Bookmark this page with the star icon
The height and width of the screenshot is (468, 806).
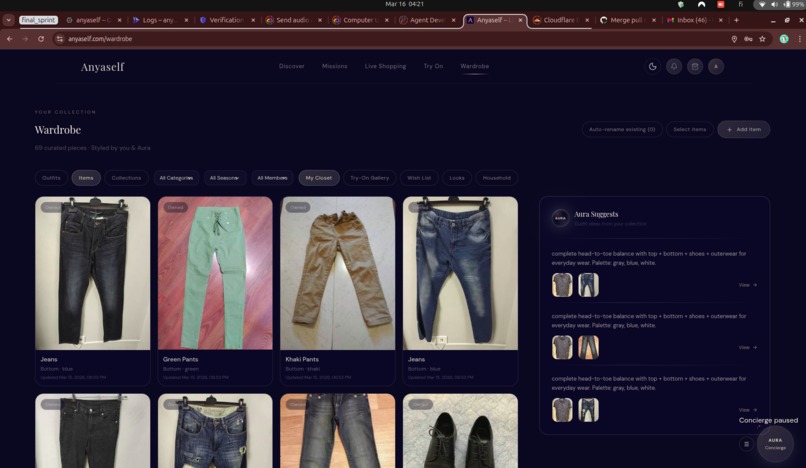[x=762, y=39]
